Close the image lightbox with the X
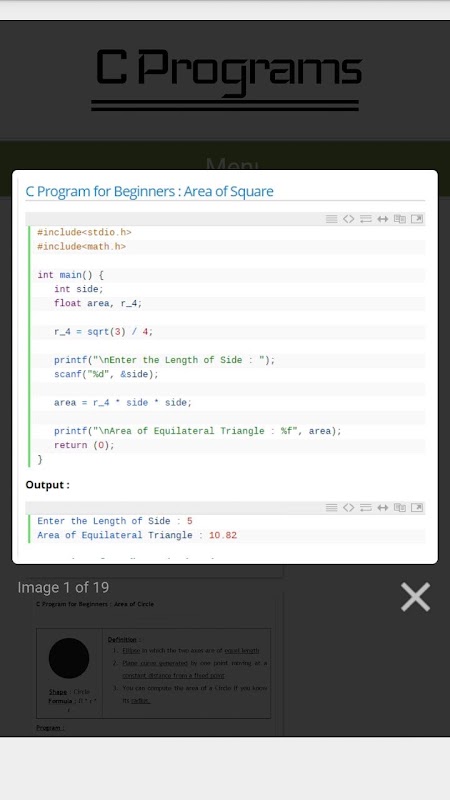Viewport: 450px width, 800px height. pos(415,596)
